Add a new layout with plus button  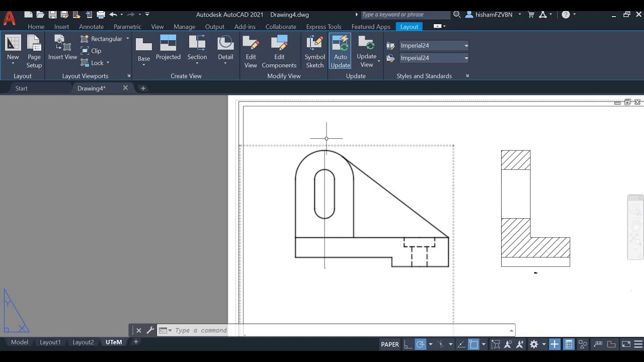click(136, 342)
